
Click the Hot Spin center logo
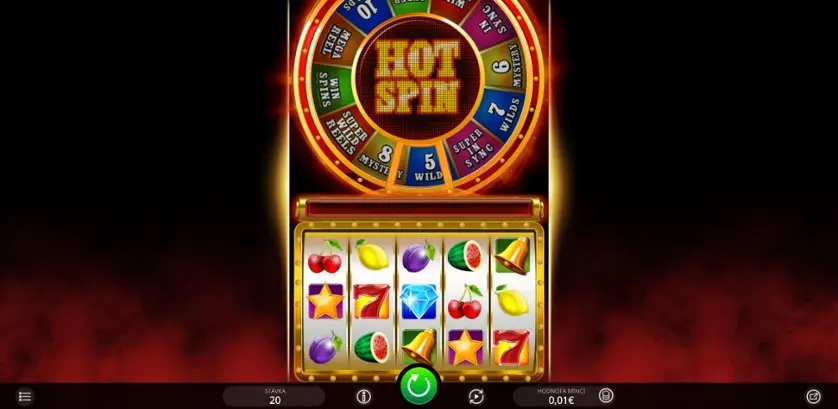(x=417, y=76)
